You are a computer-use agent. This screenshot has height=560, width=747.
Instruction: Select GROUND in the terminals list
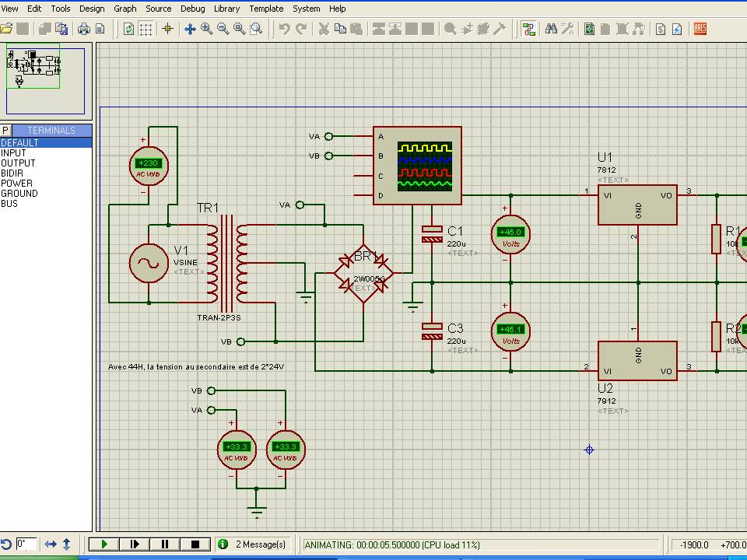pos(19,194)
